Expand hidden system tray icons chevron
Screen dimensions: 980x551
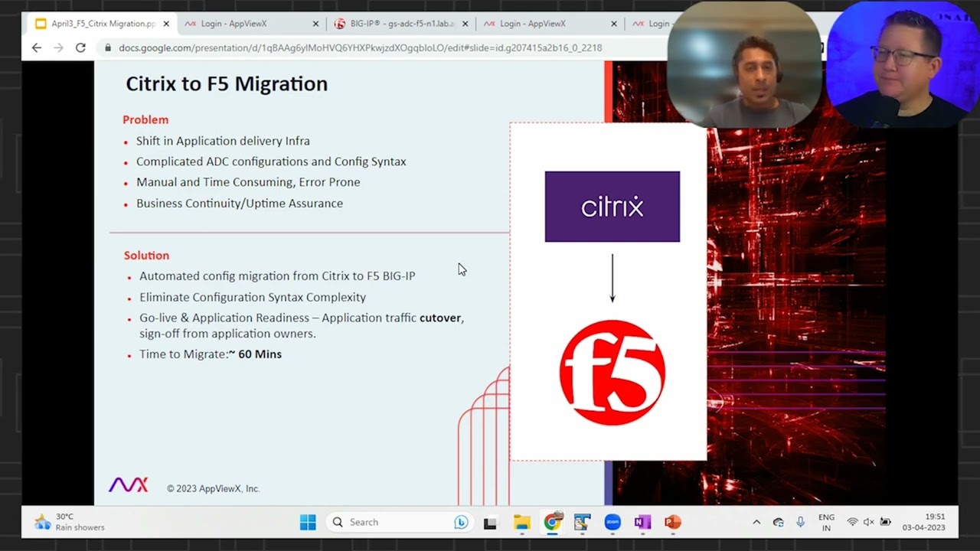click(x=756, y=522)
